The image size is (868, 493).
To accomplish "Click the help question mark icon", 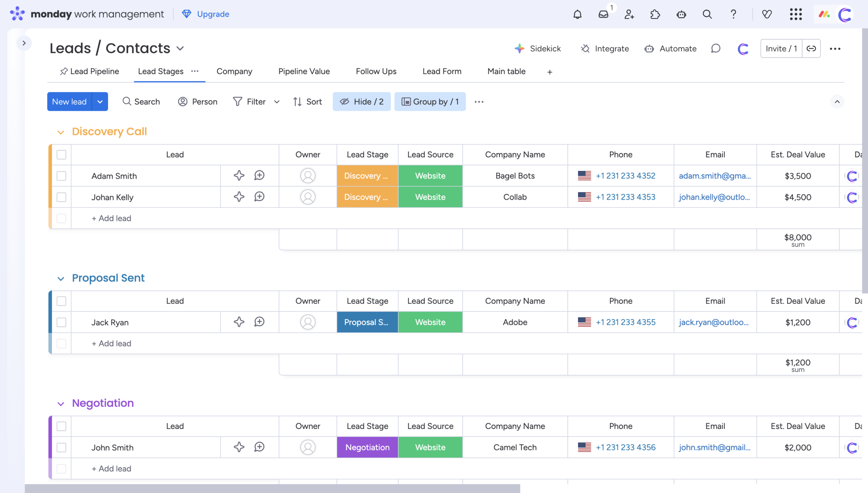I will coord(733,14).
